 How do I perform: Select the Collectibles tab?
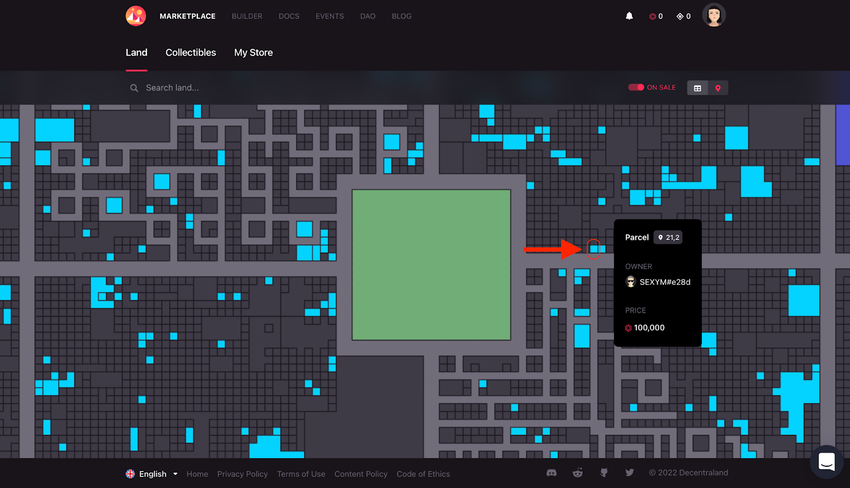click(x=191, y=53)
